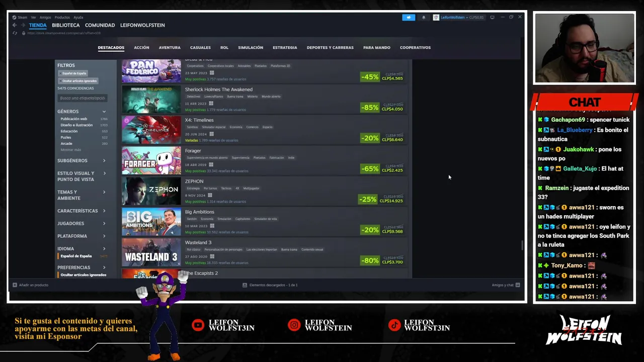Image resolution: width=644 pixels, height=362 pixels.
Task: Switch to the Biblioteca tab
Action: click(66, 25)
